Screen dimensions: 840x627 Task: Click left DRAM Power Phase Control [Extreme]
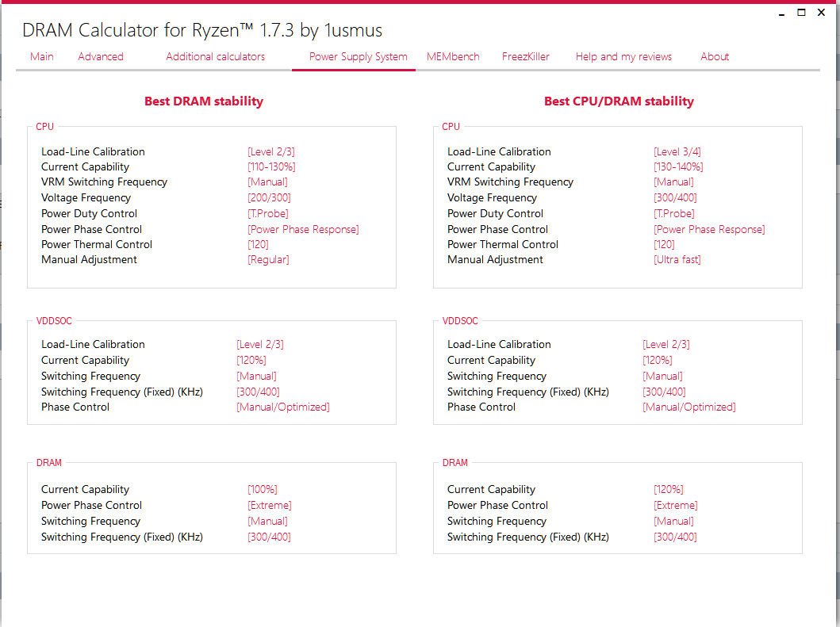pos(270,506)
